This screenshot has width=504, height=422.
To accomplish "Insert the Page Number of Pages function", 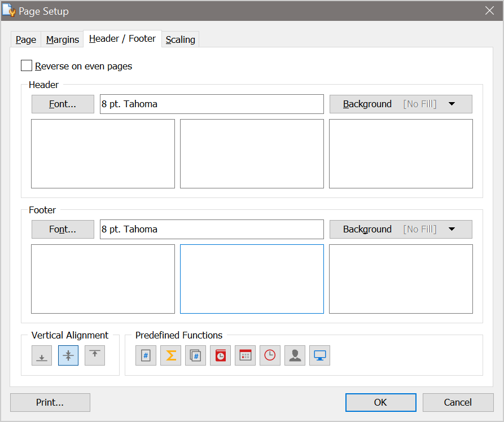I will [x=195, y=355].
